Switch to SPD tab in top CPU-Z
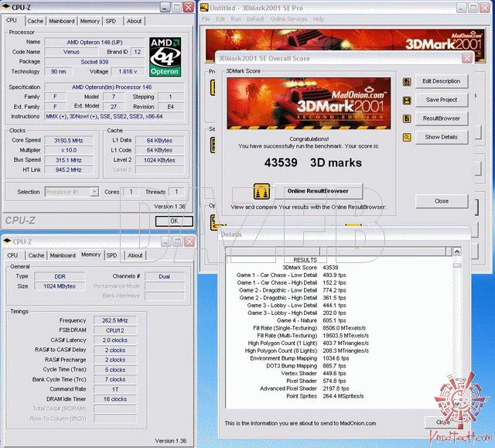 (111, 21)
